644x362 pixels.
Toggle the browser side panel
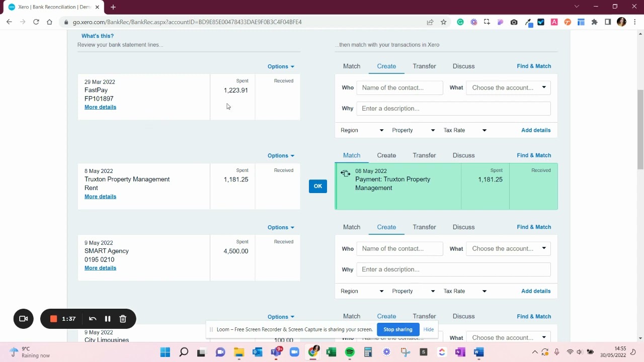[608, 22]
